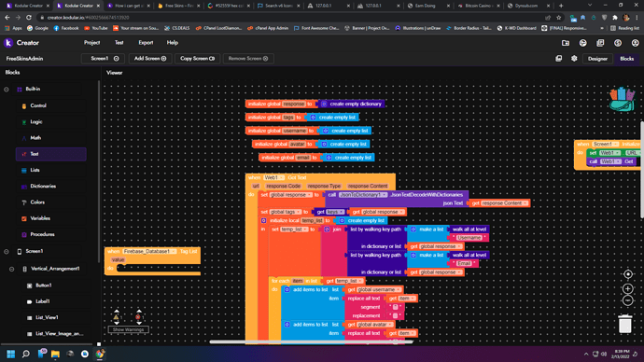Open the Test menu

click(x=119, y=43)
